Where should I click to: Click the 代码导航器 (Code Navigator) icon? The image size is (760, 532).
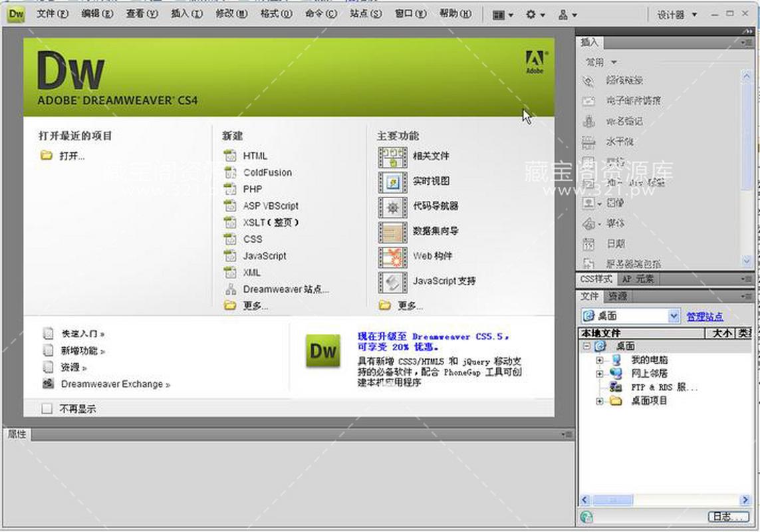click(x=393, y=207)
